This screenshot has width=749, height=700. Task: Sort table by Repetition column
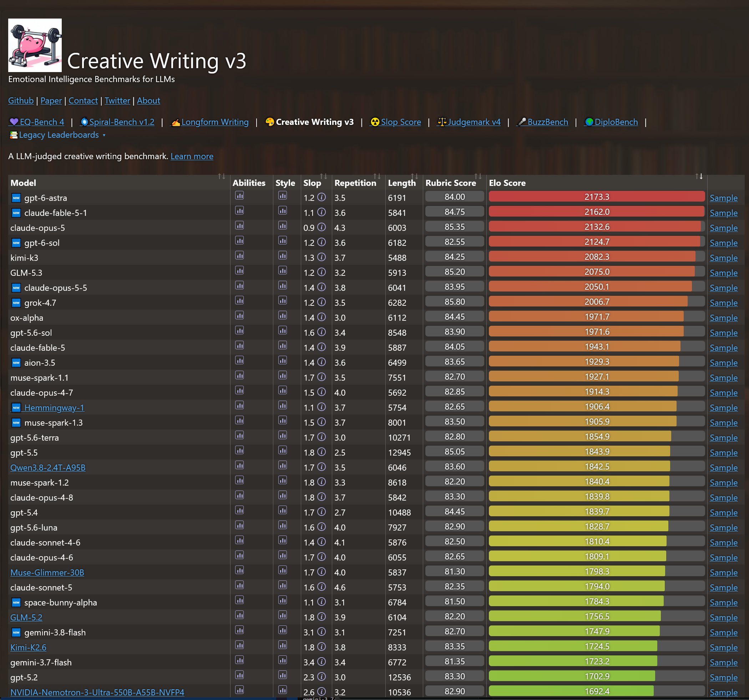point(377,176)
